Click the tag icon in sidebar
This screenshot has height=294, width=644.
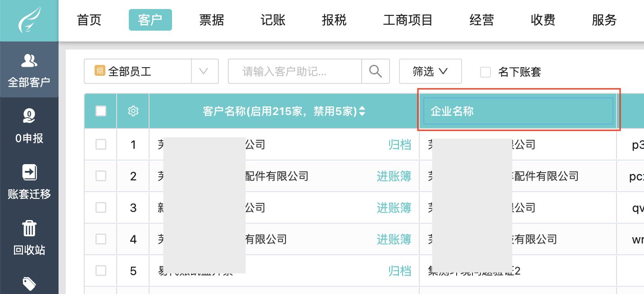29,284
